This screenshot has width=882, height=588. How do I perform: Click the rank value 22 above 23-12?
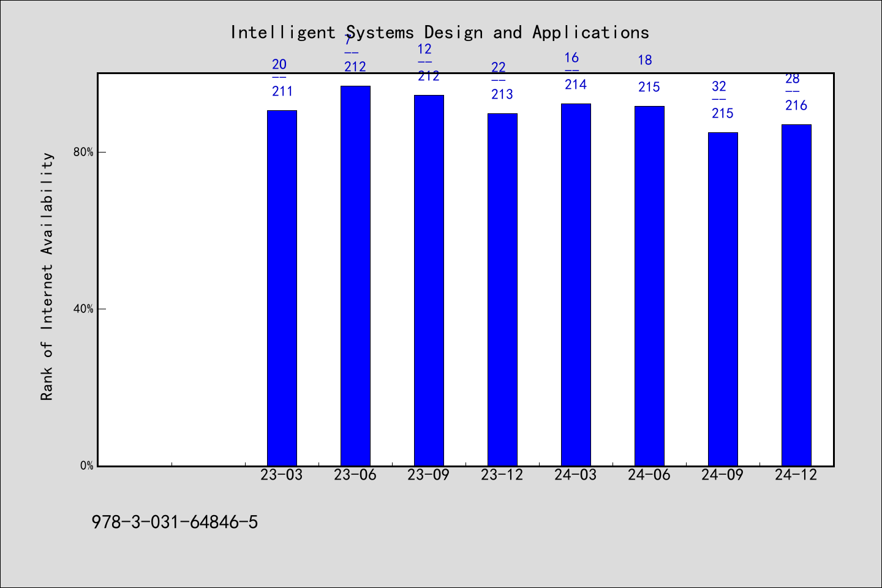pyautogui.click(x=499, y=67)
